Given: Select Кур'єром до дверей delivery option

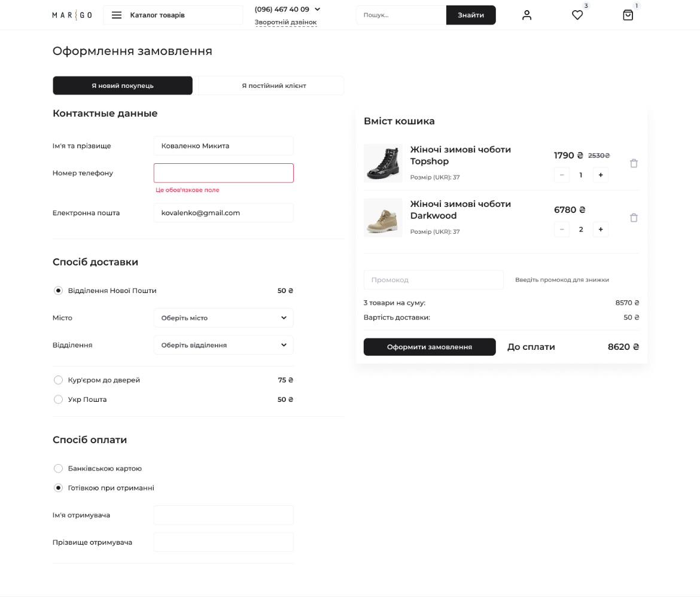Looking at the screenshot, I should pos(58,380).
